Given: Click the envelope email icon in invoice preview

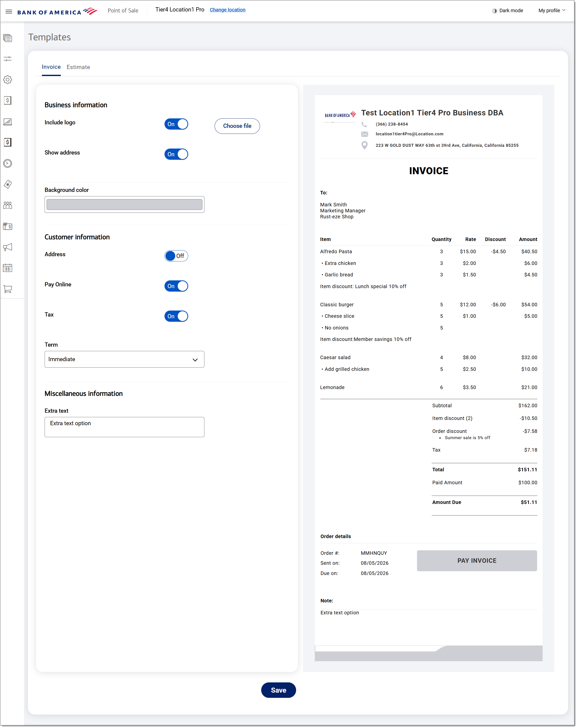Looking at the screenshot, I should pyautogui.click(x=365, y=134).
